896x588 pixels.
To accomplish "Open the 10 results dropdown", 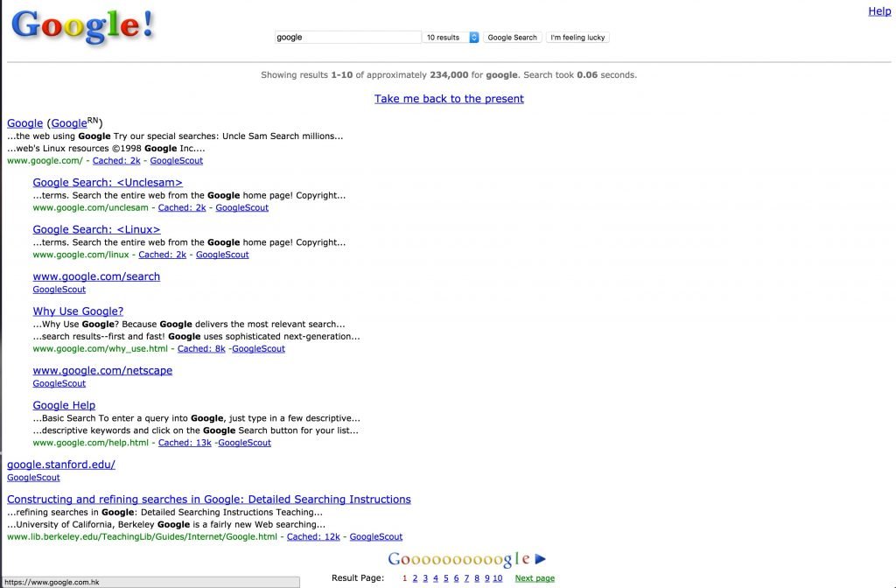I will pyautogui.click(x=451, y=37).
